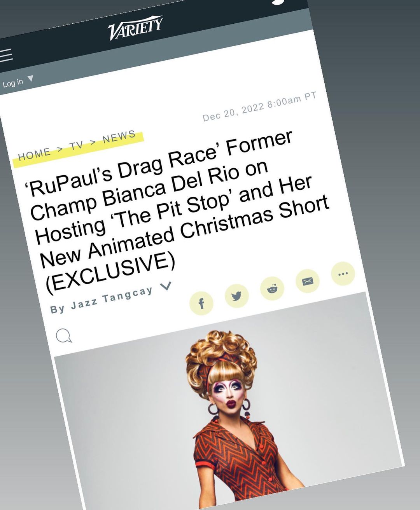420x510 pixels.
Task: Expand the Log in dropdown arrow
Action: pyautogui.click(x=30, y=79)
